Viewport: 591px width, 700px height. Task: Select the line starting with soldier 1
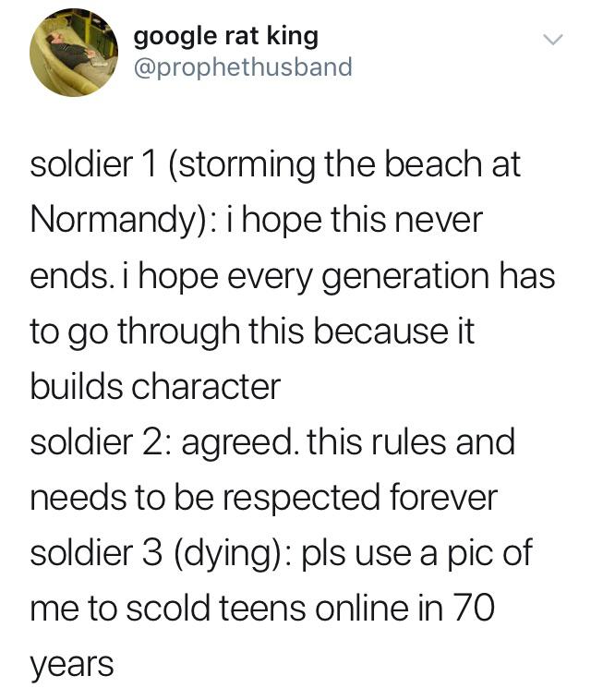pyautogui.click(x=275, y=164)
